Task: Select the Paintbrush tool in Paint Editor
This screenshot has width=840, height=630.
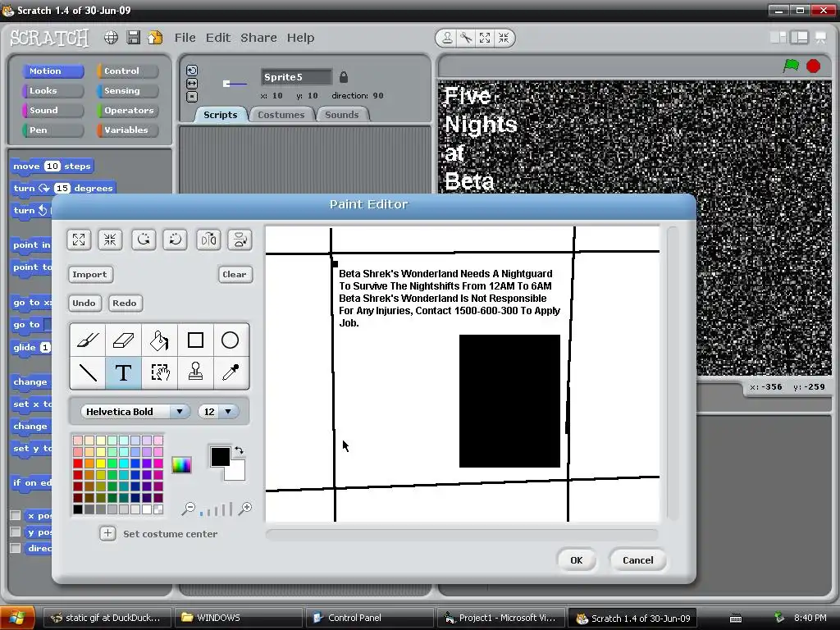Action: coord(88,340)
